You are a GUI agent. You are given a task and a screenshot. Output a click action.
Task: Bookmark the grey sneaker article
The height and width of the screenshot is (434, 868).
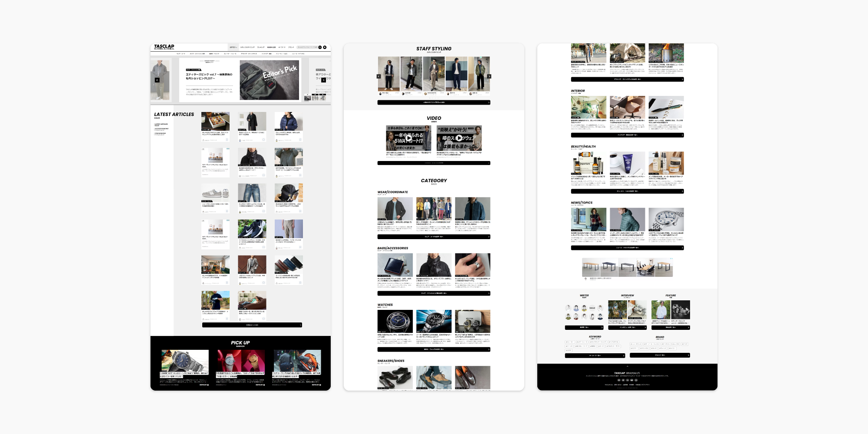(227, 211)
